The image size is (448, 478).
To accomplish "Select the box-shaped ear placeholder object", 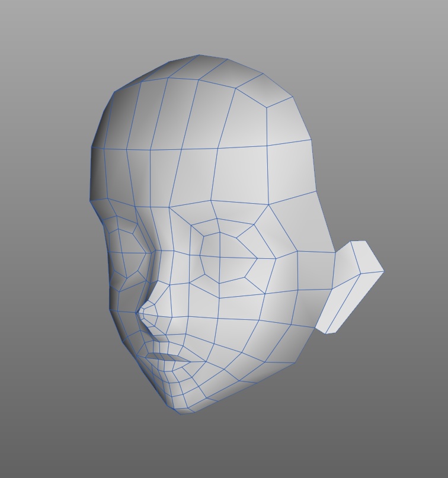I will (x=350, y=287).
